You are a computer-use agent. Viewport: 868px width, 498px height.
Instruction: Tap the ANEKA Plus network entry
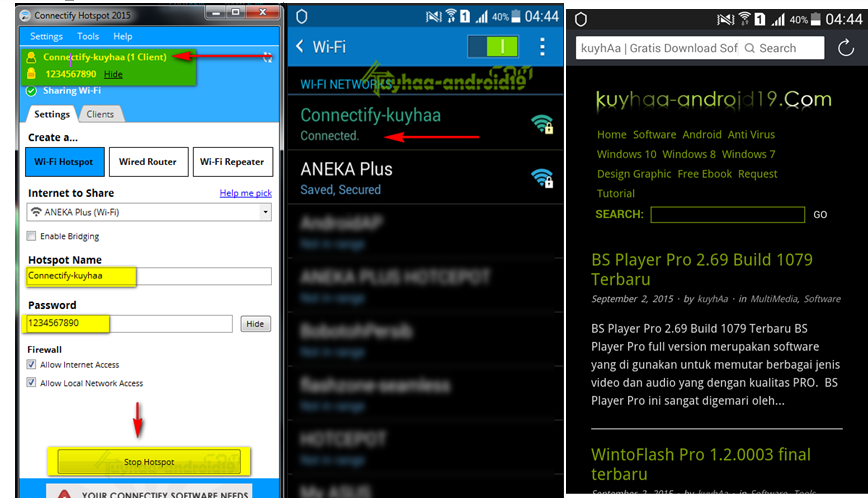click(425, 178)
